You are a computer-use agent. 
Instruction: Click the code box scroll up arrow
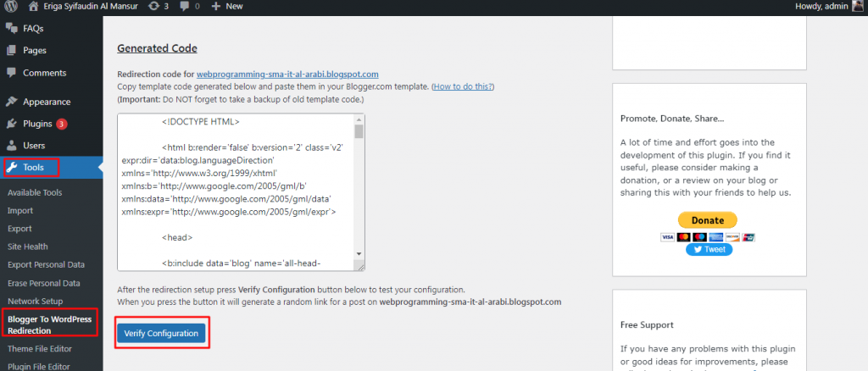(359, 119)
